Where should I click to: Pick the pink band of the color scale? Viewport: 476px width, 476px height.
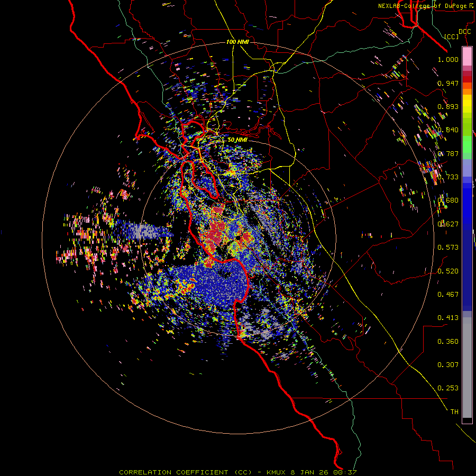coord(467,56)
